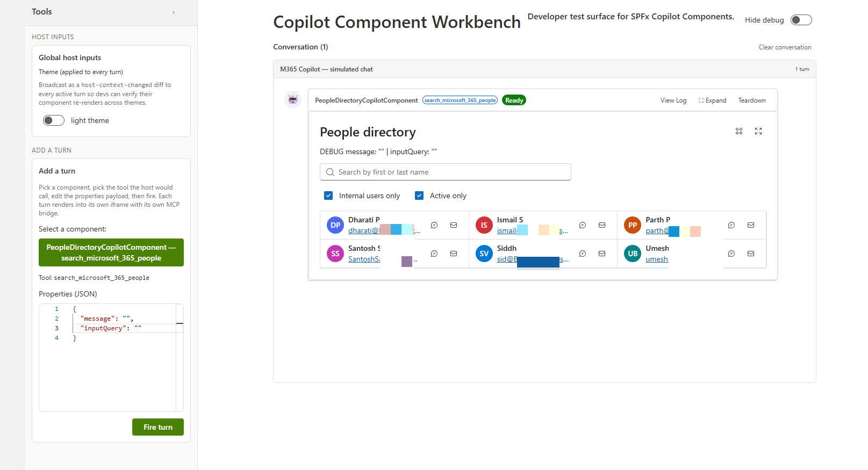Viewport: 868px width, 470px height.
Task: Select PeopleDirectoryCopilotComponent component button
Action: point(111,252)
